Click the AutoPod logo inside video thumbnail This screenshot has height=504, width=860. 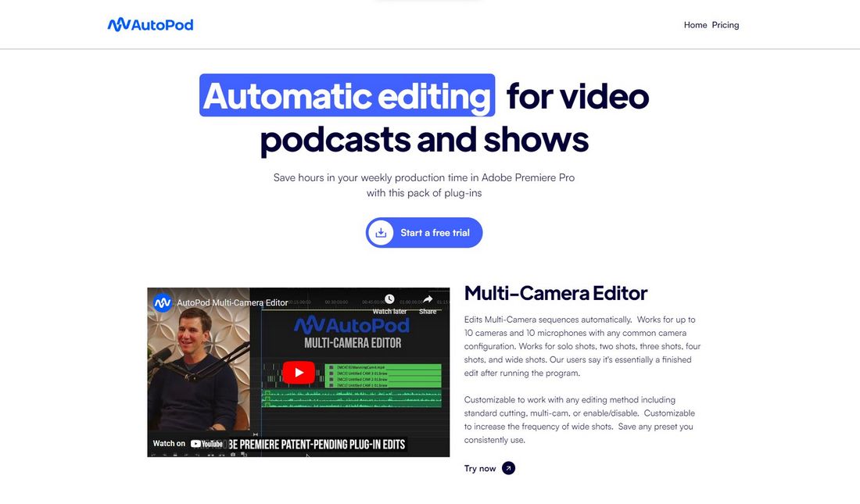coord(352,325)
